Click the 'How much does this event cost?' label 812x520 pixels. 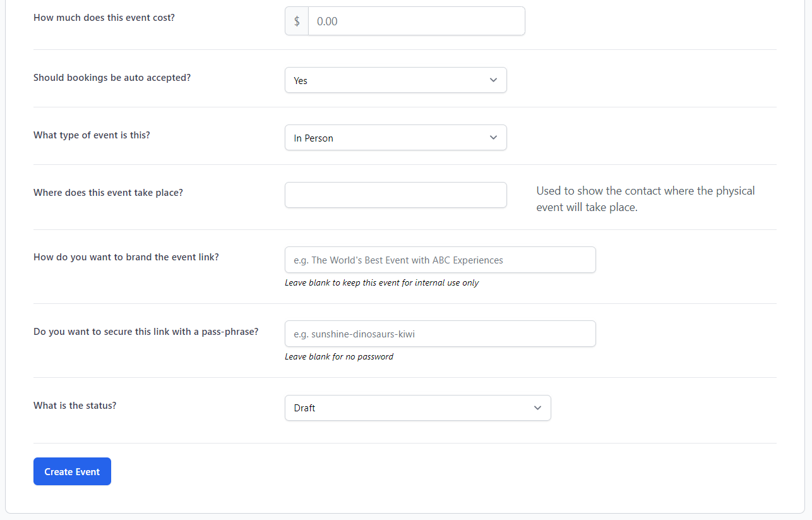[104, 18]
